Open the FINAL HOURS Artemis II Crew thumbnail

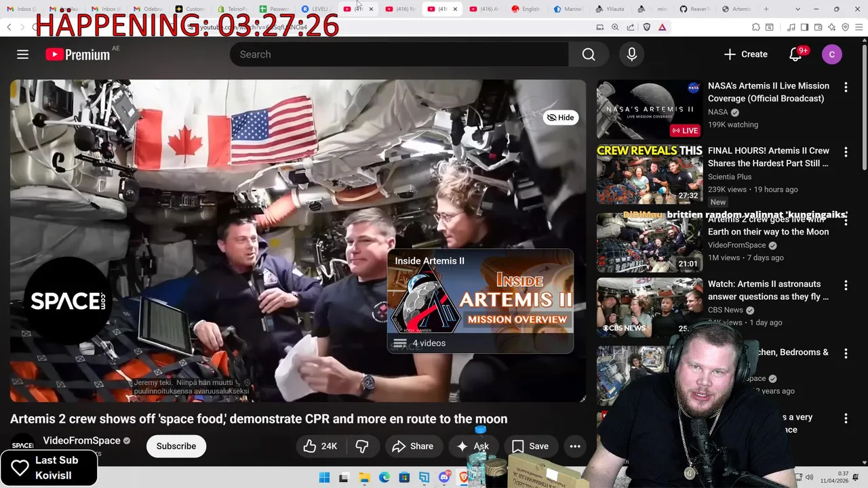click(650, 175)
